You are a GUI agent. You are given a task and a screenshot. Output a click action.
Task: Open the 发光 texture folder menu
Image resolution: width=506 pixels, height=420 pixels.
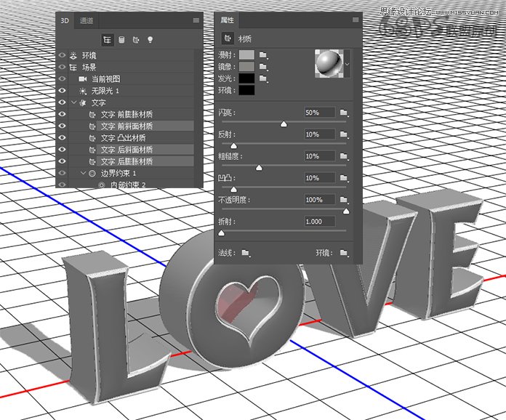pos(264,78)
